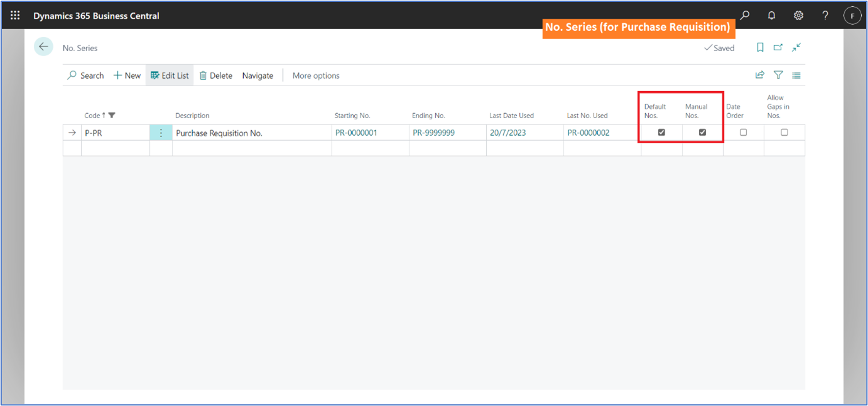Screen dimensions: 868x406
Task: Click the Saved status indicator
Action: (x=719, y=48)
